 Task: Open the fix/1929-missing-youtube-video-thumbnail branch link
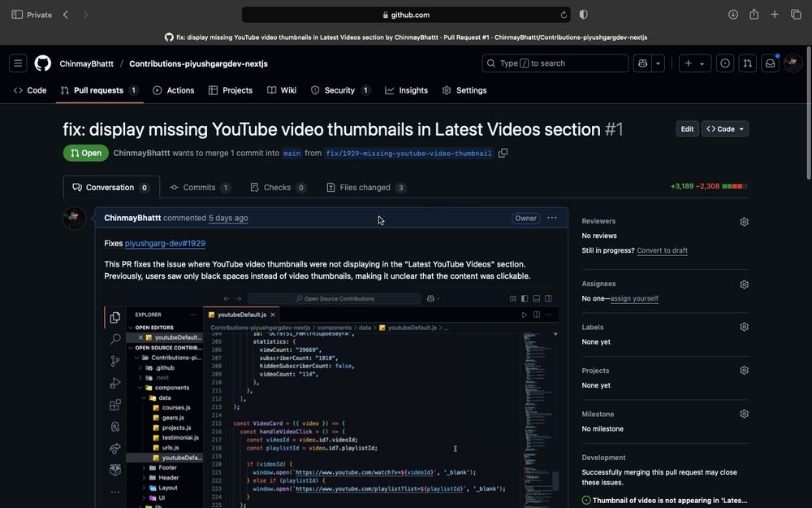408,154
